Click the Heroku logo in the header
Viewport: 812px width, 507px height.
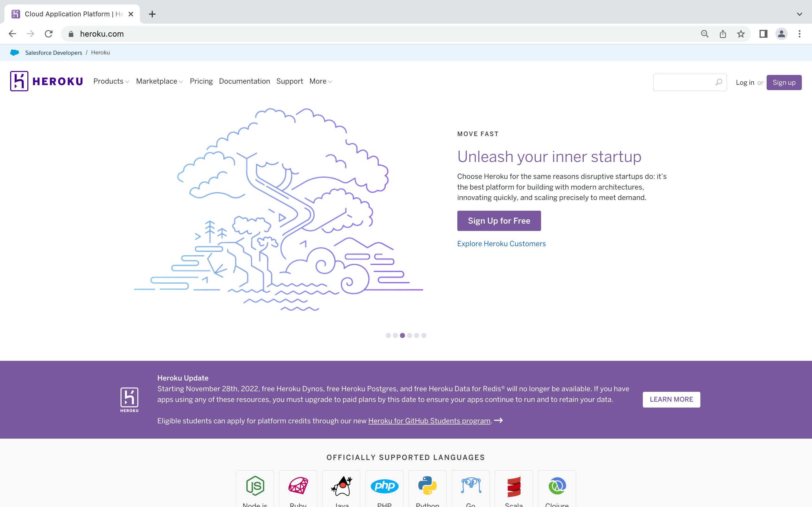(x=46, y=81)
